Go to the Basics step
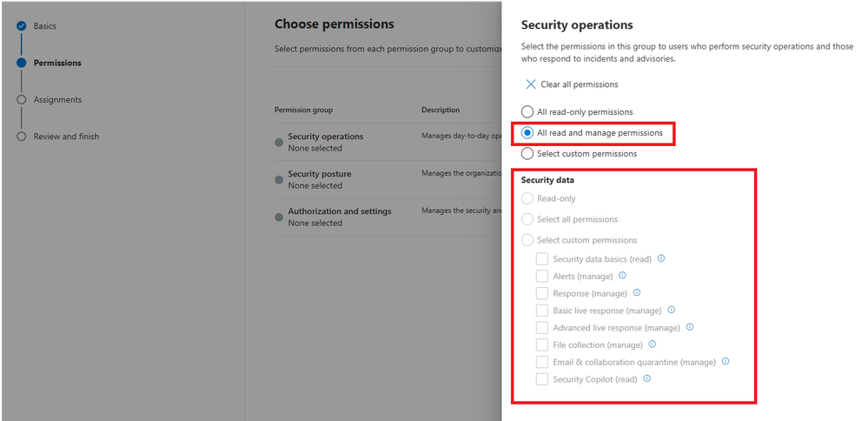 pyautogui.click(x=44, y=26)
